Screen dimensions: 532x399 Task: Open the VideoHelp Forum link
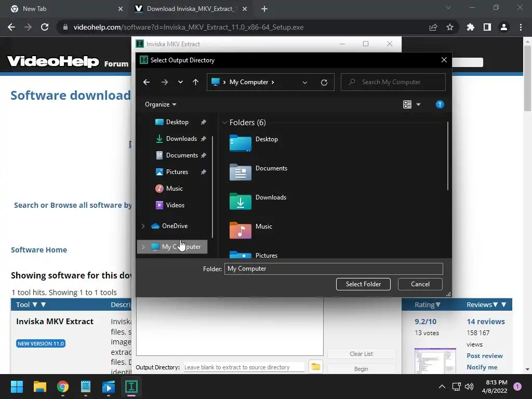116,64
